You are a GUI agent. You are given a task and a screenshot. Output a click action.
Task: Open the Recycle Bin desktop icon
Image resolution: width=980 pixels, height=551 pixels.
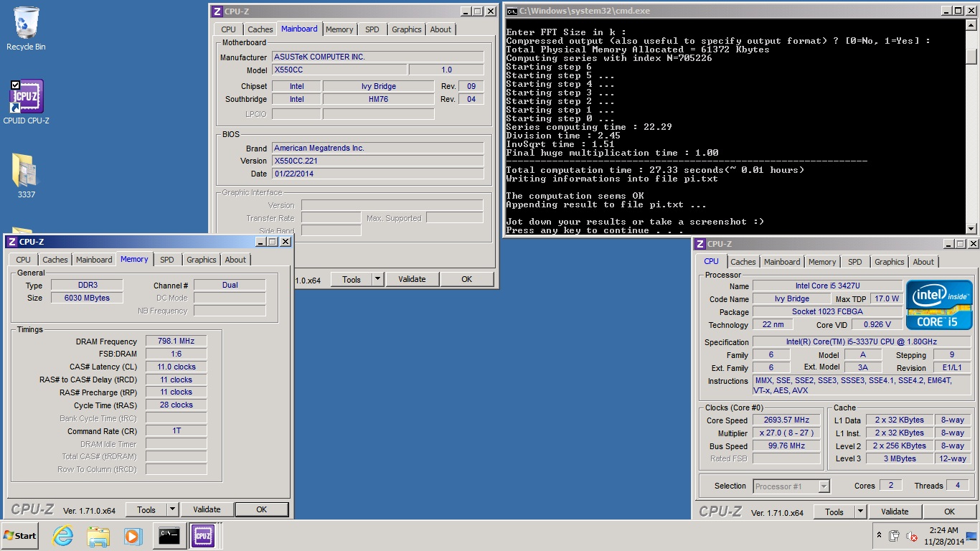[x=26, y=29]
